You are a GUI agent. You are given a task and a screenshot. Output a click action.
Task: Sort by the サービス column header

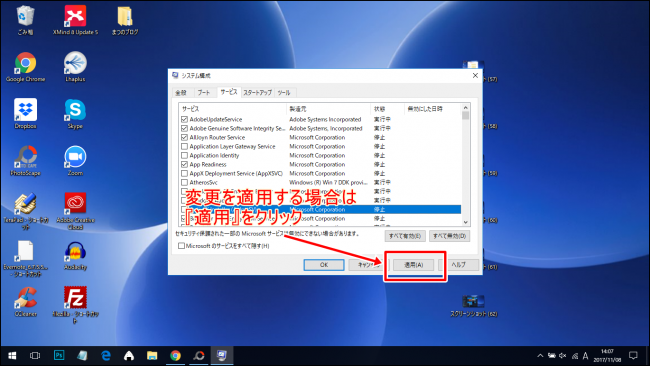(233, 109)
